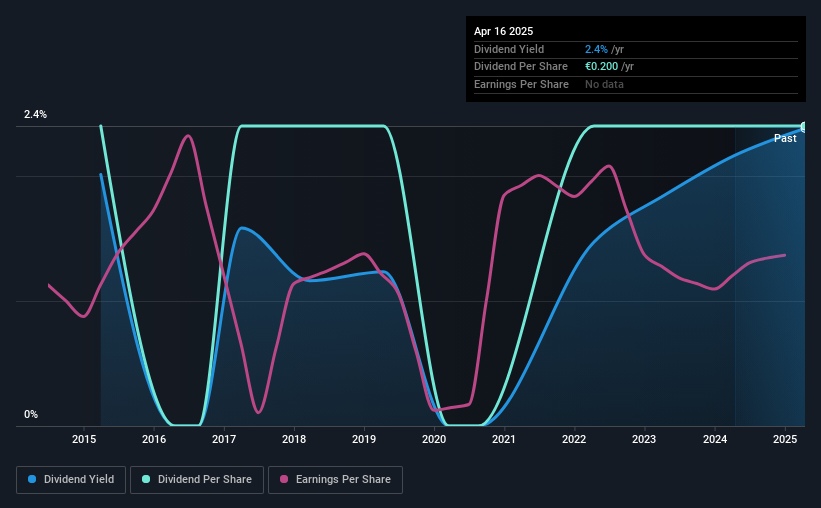Click the tooltip date 'Apr 16 2025'
The height and width of the screenshot is (508, 821).
coord(503,31)
